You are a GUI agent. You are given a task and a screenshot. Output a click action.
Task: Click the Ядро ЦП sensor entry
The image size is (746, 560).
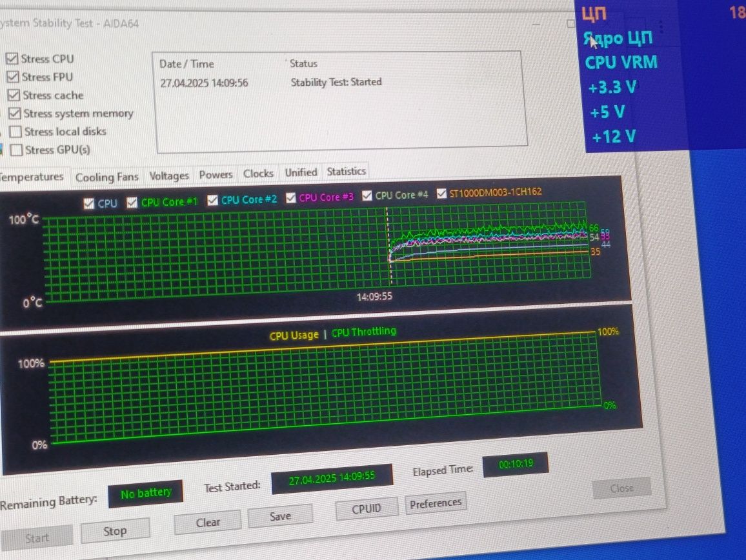point(618,38)
